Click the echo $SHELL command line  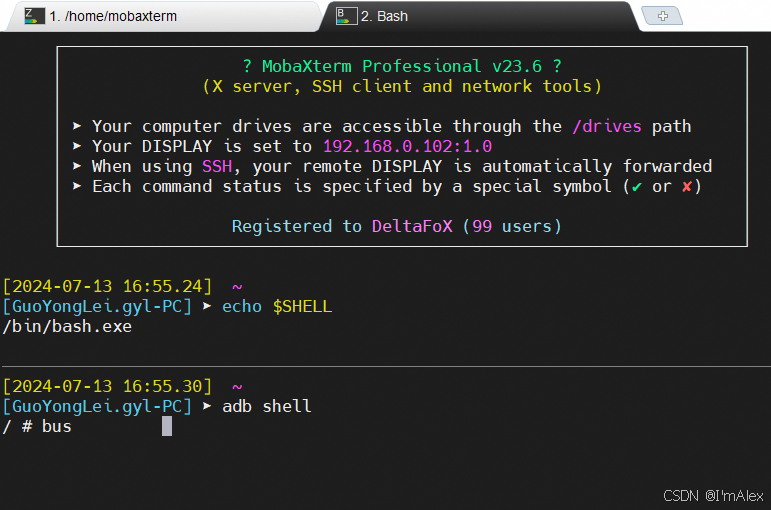(x=277, y=306)
